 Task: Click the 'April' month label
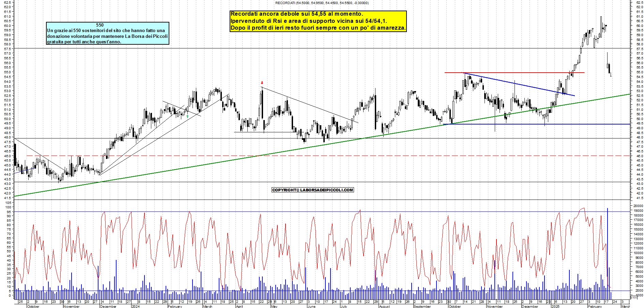(240, 306)
